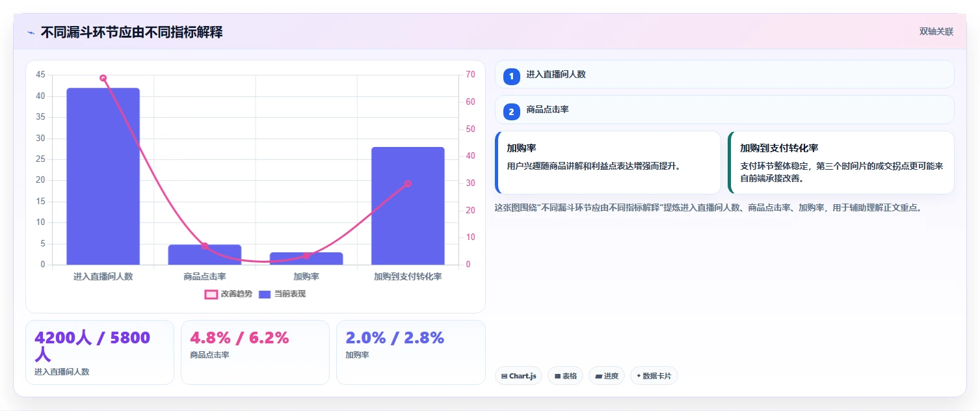
Task: Click the 双轴关联 label
Action: [936, 32]
